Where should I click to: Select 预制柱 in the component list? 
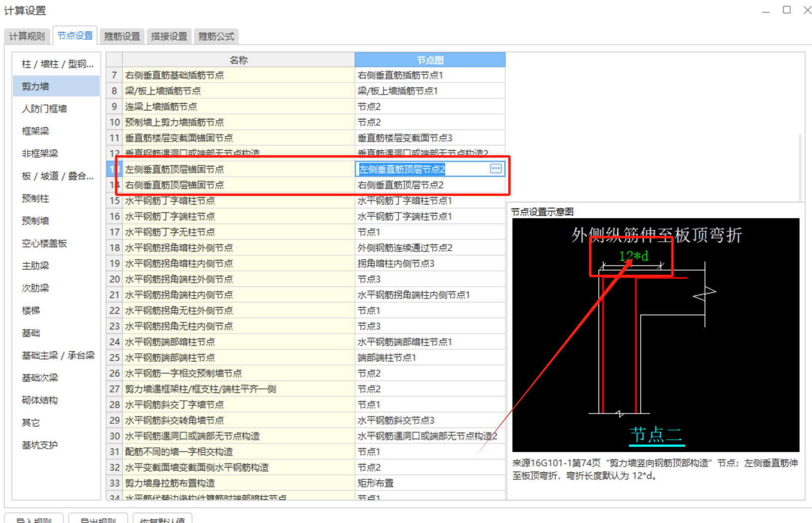[x=57, y=198]
